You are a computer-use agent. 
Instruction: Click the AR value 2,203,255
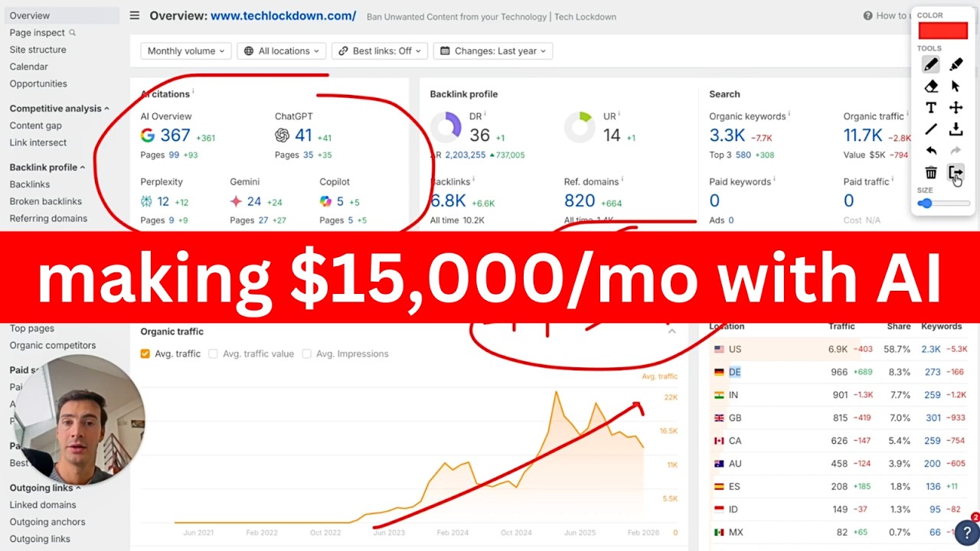pos(465,155)
